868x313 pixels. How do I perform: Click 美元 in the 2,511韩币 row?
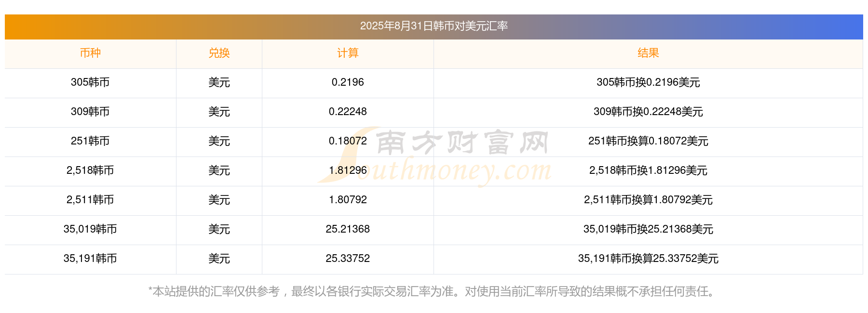[219, 200]
